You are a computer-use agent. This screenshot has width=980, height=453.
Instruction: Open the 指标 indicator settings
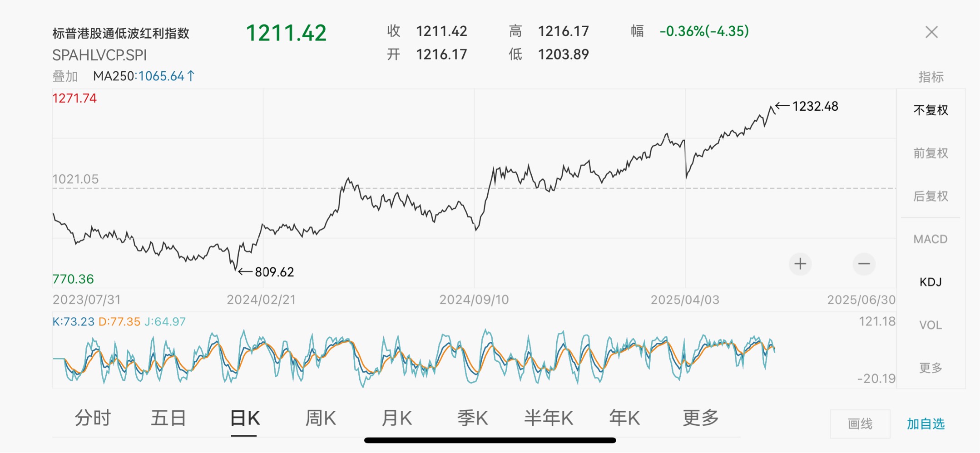point(931,77)
